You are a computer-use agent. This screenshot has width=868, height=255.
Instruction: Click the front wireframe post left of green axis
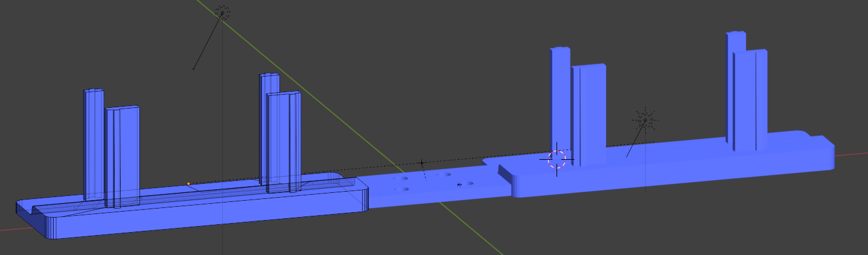284,142
